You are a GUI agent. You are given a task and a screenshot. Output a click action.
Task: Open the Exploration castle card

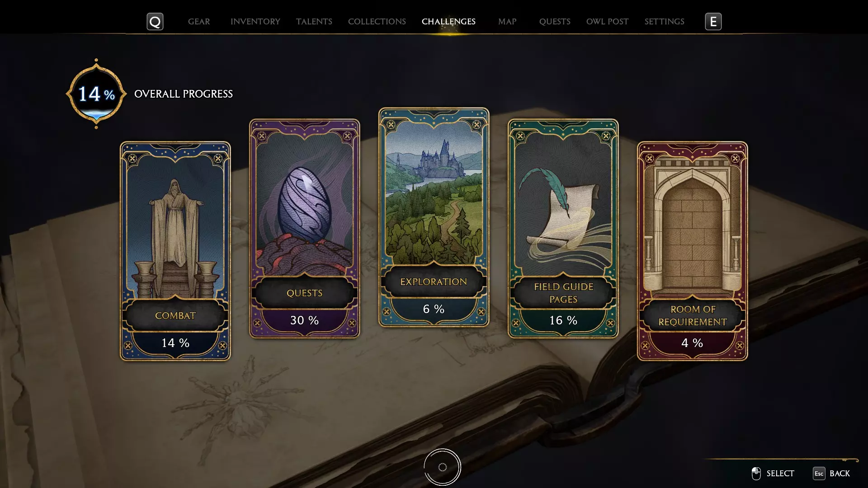click(x=434, y=217)
